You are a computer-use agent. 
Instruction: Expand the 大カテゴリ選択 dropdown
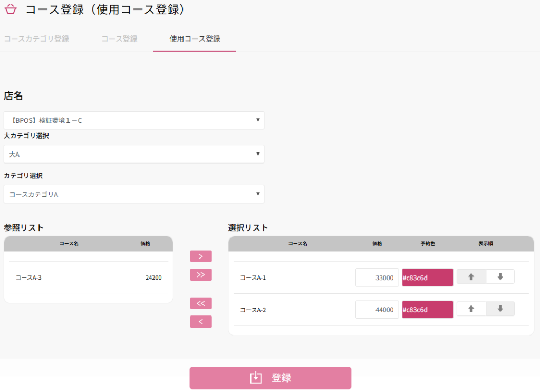coord(133,154)
